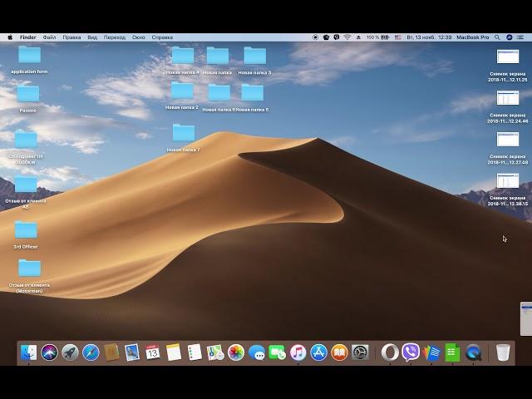Launch Siri from the Dock
Screen dimensions: 532x399
50,352
